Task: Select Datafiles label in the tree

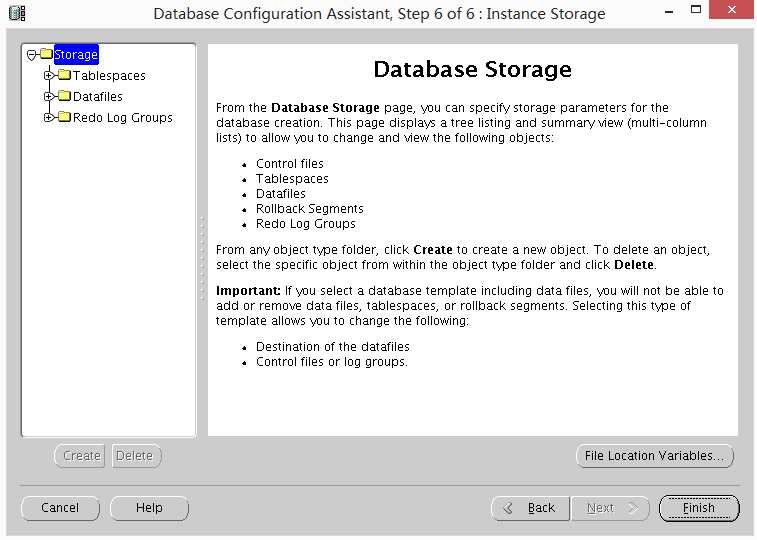Action: tap(98, 96)
